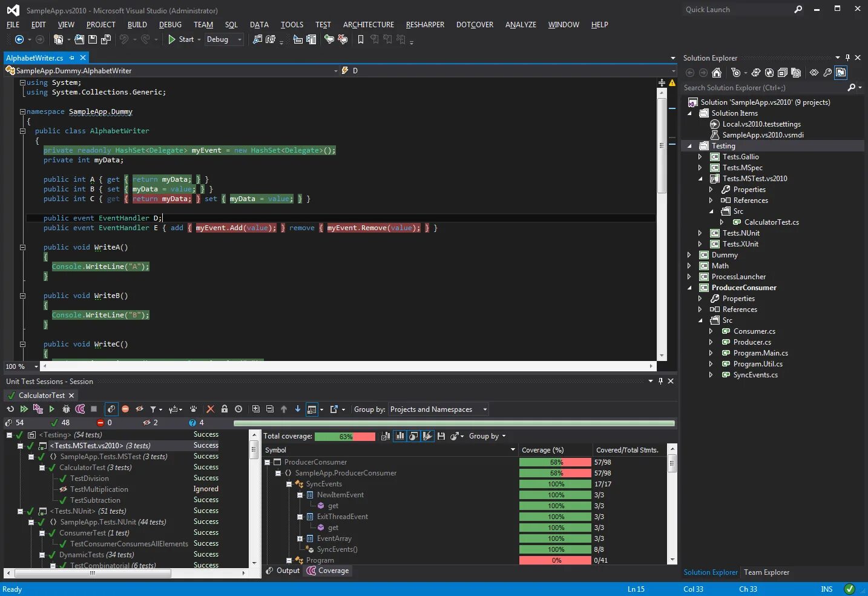Switch to the Coverage tab
Screen dimensions: 868x596
tap(328, 571)
